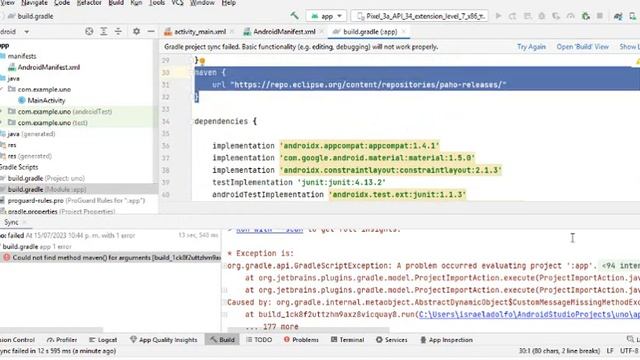Screen dimensions: 640x360
Task: Open the Problems tool window
Action: coord(301,340)
